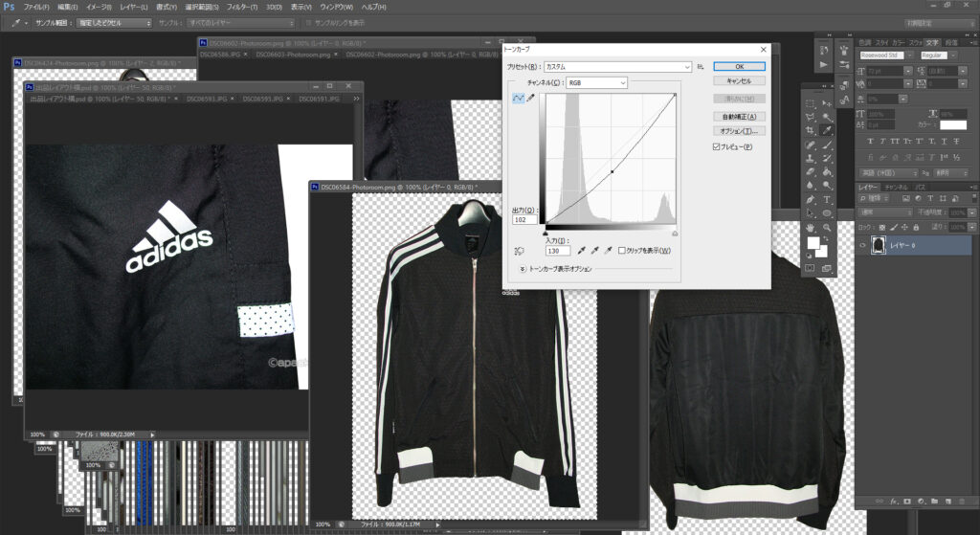Select the Hand tool
980x535 pixels.
(x=811, y=228)
